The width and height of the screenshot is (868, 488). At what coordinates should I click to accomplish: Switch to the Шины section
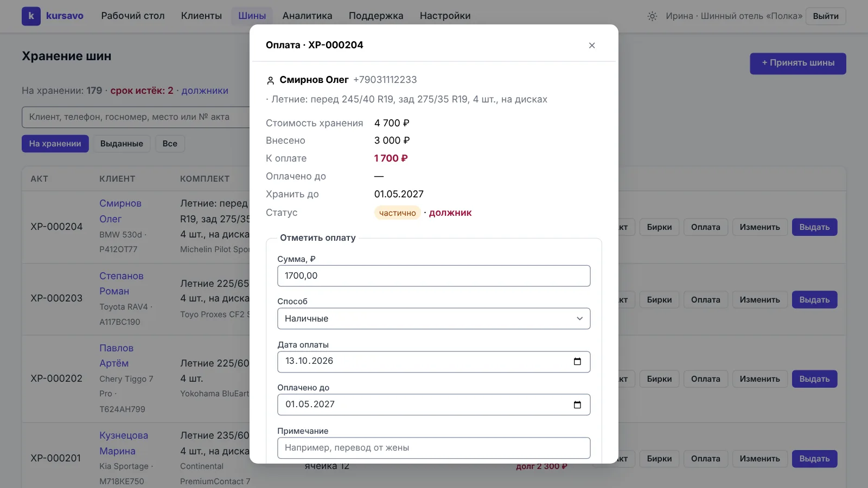click(x=252, y=16)
